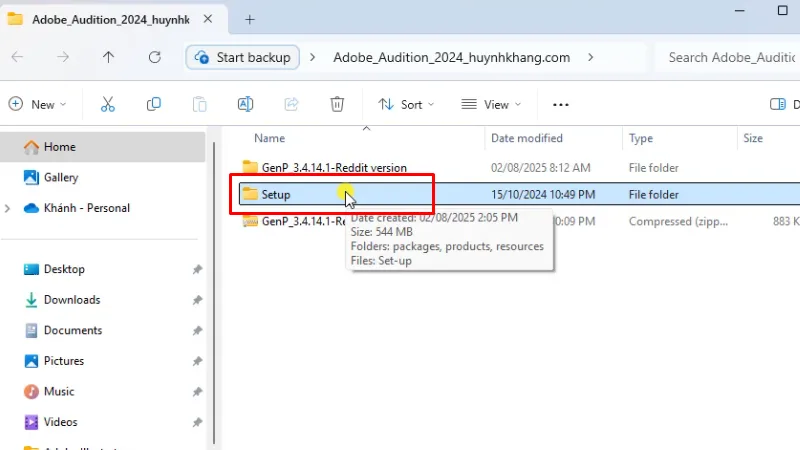The height and width of the screenshot is (450, 800).
Task: Open Downloads in the sidebar
Action: [71, 300]
